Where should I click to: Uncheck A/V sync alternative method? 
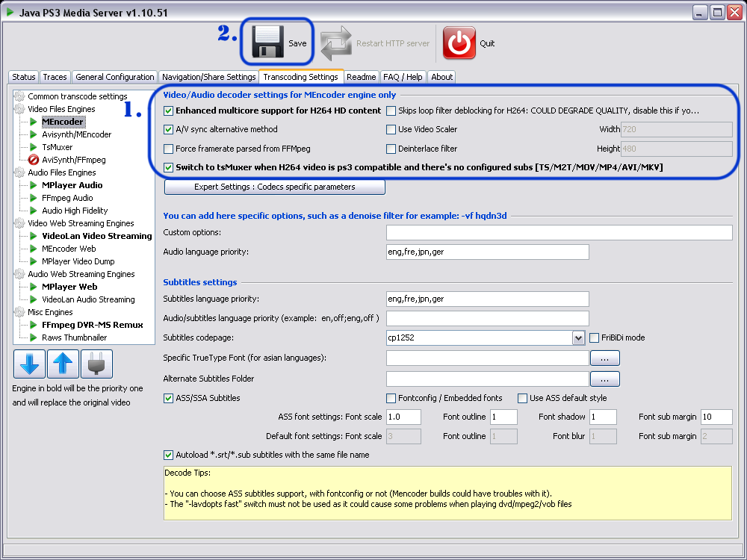pos(168,129)
